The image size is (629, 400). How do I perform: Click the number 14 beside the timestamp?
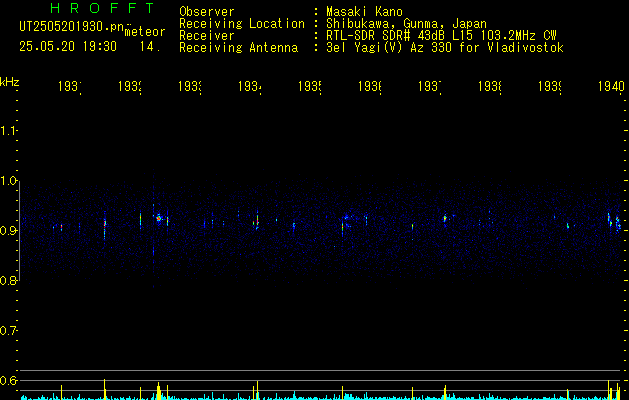pyautogui.click(x=150, y=47)
